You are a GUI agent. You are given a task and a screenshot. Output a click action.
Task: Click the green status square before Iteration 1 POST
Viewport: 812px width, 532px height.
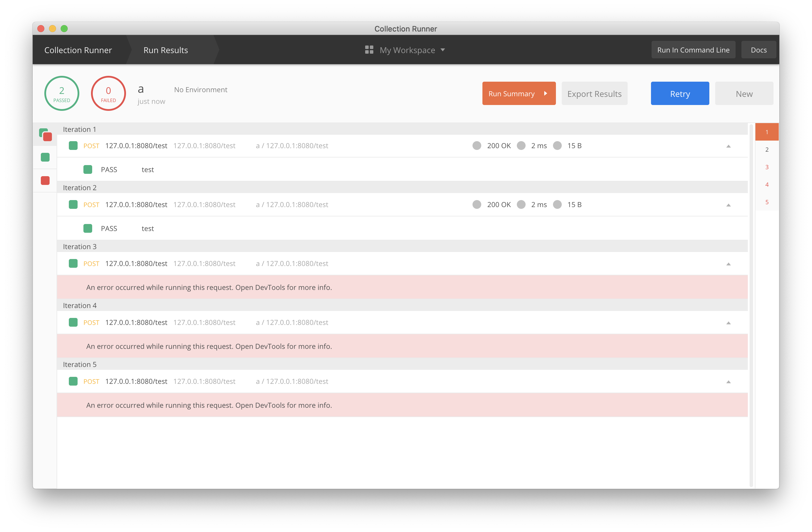point(73,145)
